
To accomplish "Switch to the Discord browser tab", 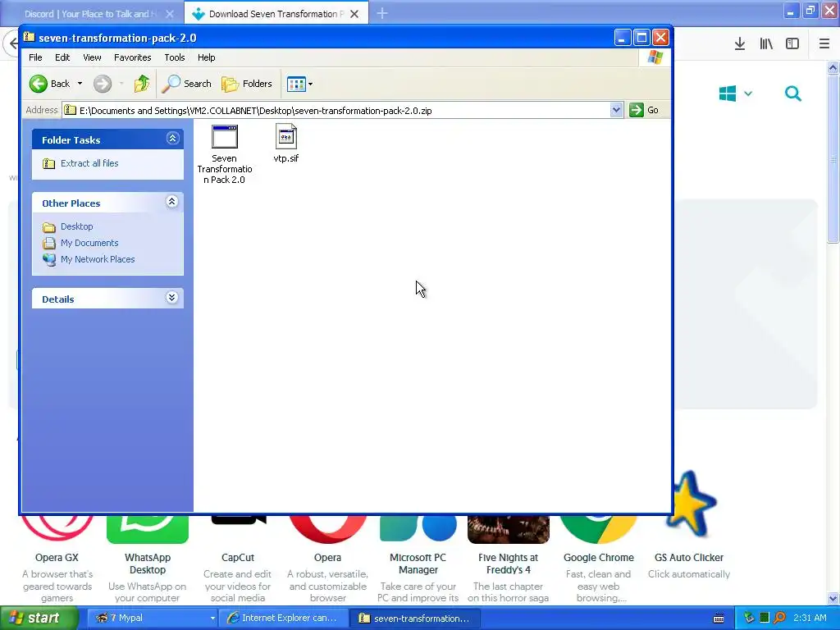I will point(91,14).
